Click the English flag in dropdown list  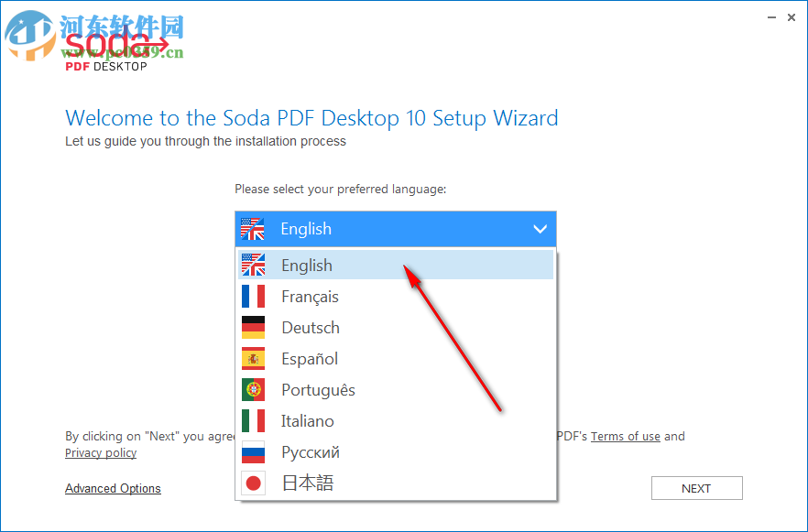click(253, 266)
